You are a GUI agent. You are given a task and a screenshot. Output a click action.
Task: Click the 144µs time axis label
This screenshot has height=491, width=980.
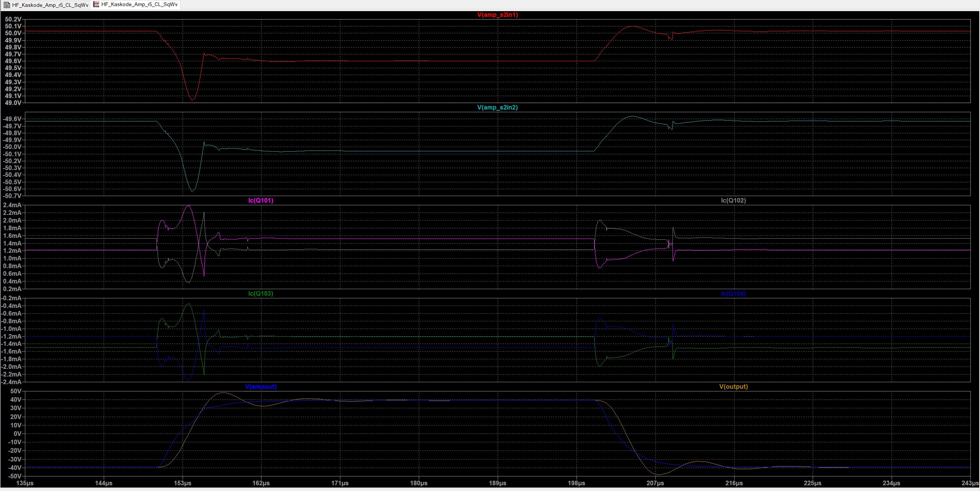pos(104,483)
